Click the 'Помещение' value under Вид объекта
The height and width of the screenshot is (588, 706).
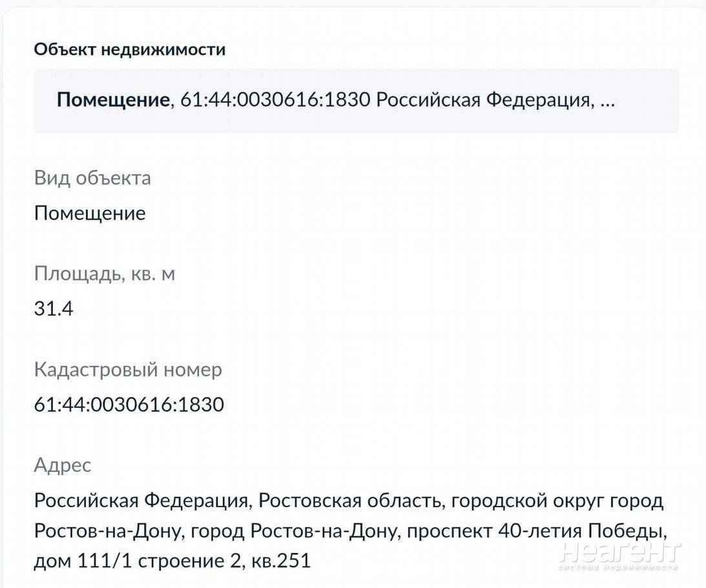click(x=90, y=214)
